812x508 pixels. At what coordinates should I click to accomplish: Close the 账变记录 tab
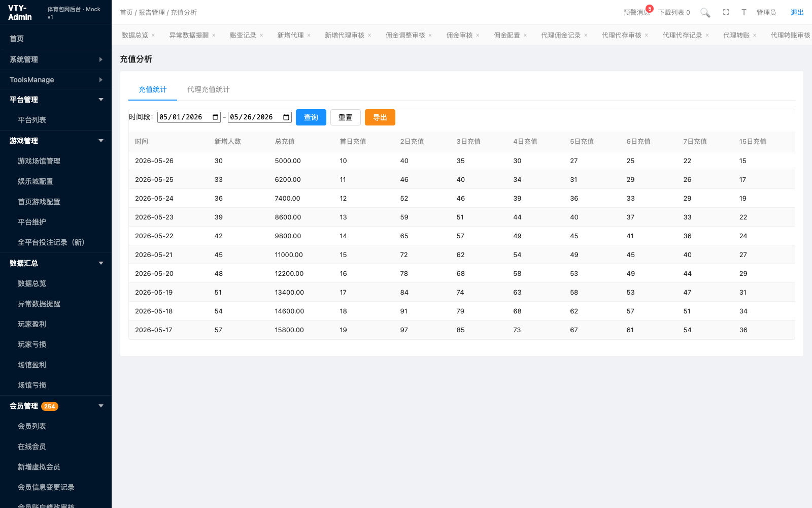261,36
